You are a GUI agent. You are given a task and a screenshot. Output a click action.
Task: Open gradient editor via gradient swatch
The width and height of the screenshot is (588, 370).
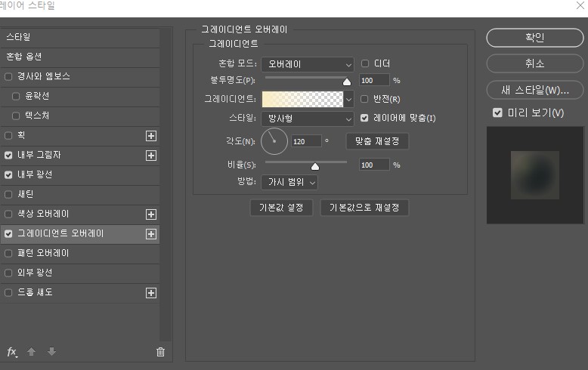point(302,99)
